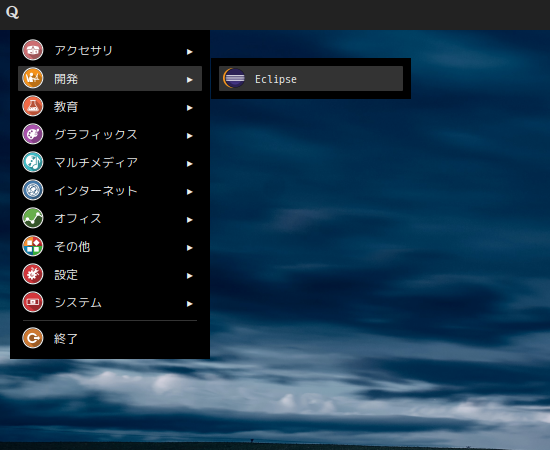This screenshot has width=550, height=450.
Task: Select the 開発 menu entry
Action: pyautogui.click(x=110, y=79)
